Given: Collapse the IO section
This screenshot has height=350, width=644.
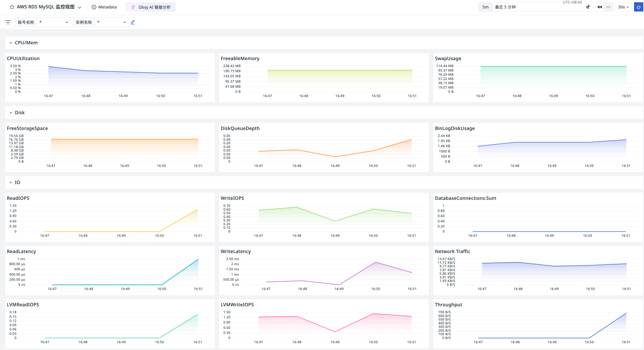Looking at the screenshot, I should (11, 183).
